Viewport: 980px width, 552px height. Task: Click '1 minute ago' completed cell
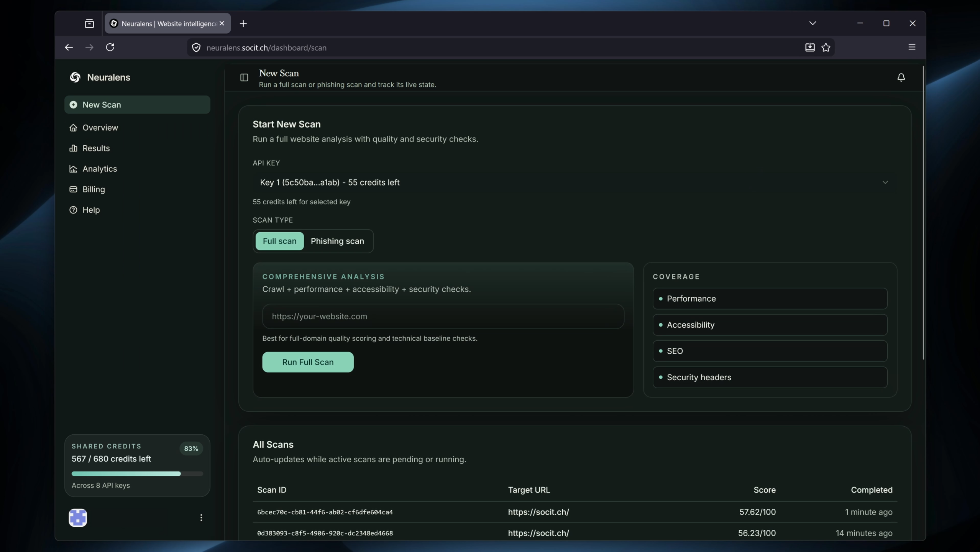[x=868, y=512]
